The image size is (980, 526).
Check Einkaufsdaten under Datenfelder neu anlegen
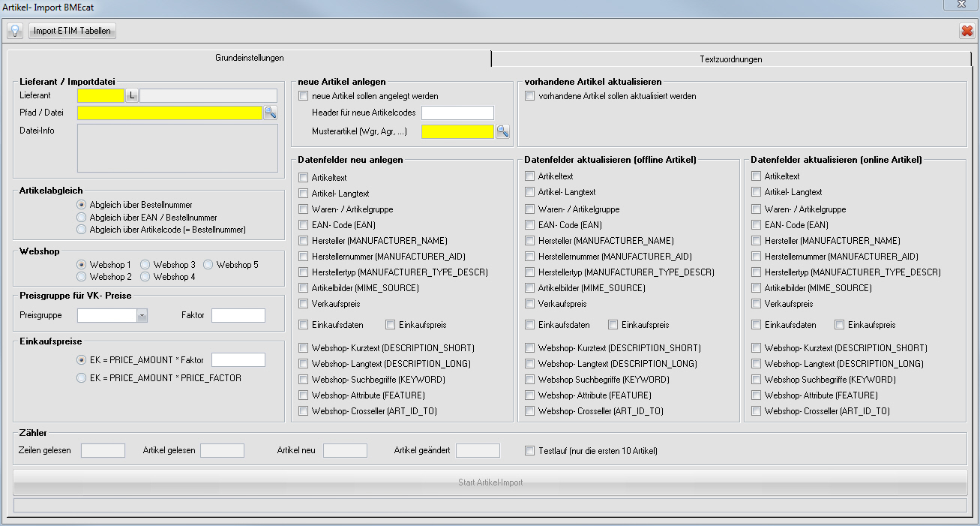click(304, 325)
